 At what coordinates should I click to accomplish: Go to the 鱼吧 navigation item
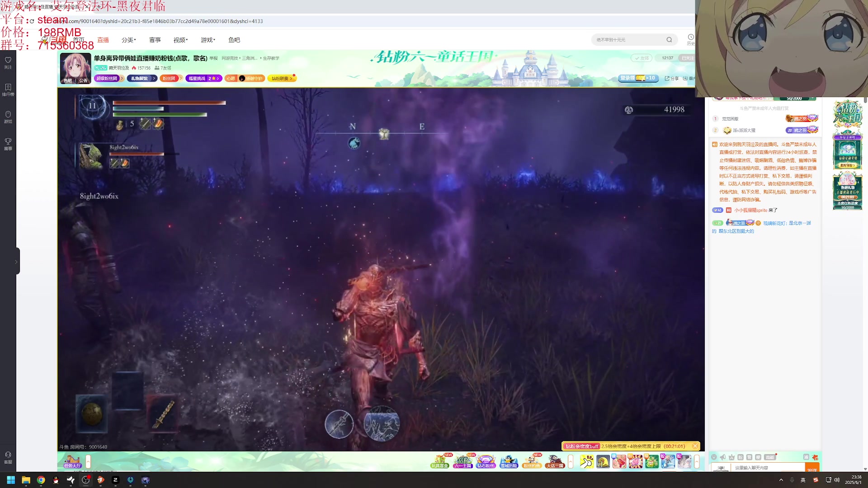[234, 40]
